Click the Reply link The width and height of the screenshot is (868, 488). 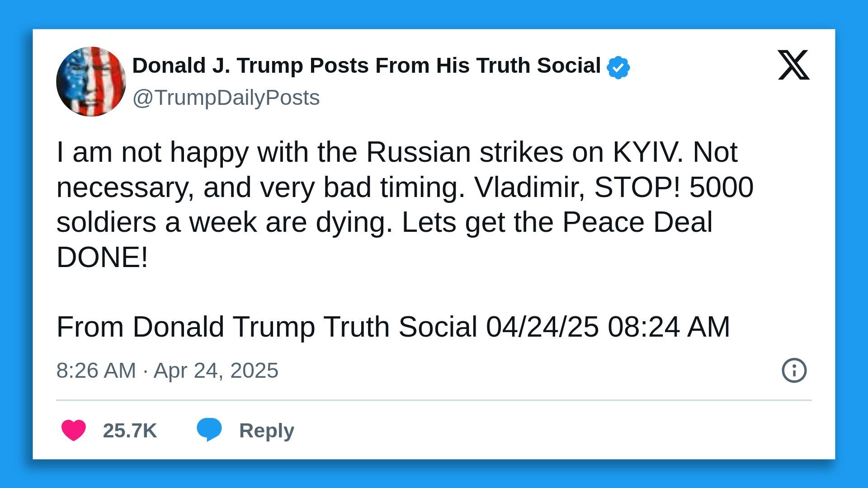pos(266,431)
